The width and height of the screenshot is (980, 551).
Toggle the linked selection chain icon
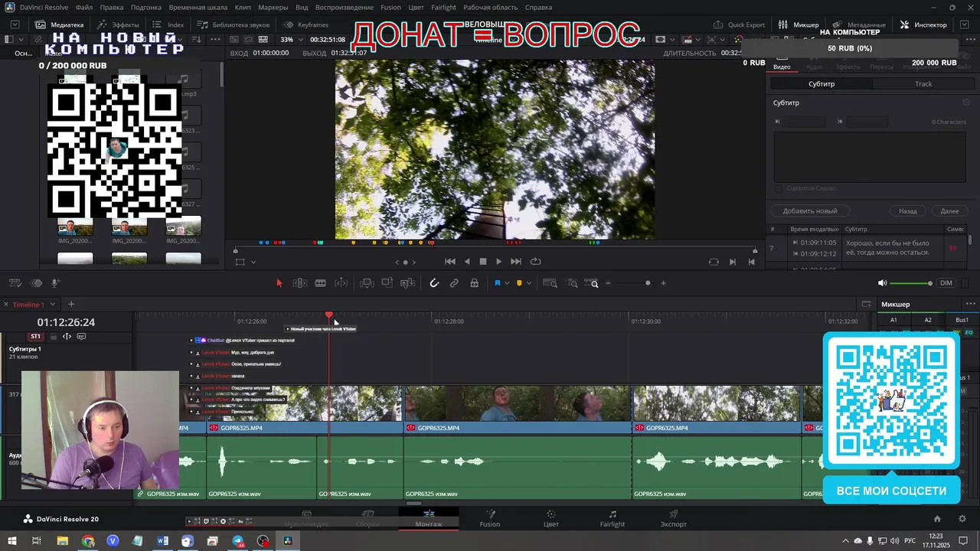454,283
